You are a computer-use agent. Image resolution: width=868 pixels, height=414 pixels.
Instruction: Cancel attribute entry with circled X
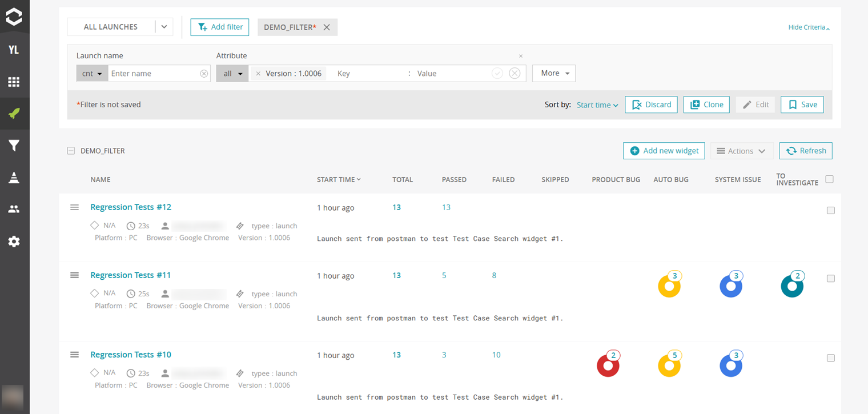515,73
